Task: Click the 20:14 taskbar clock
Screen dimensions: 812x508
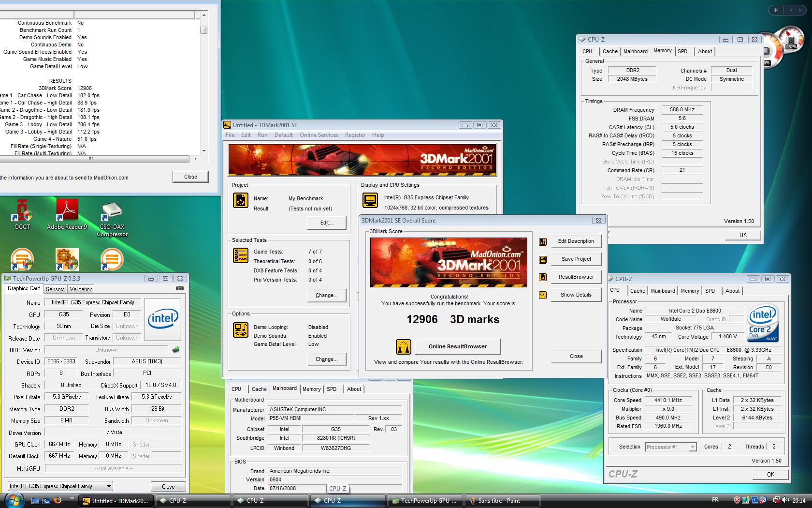Action: click(x=799, y=500)
